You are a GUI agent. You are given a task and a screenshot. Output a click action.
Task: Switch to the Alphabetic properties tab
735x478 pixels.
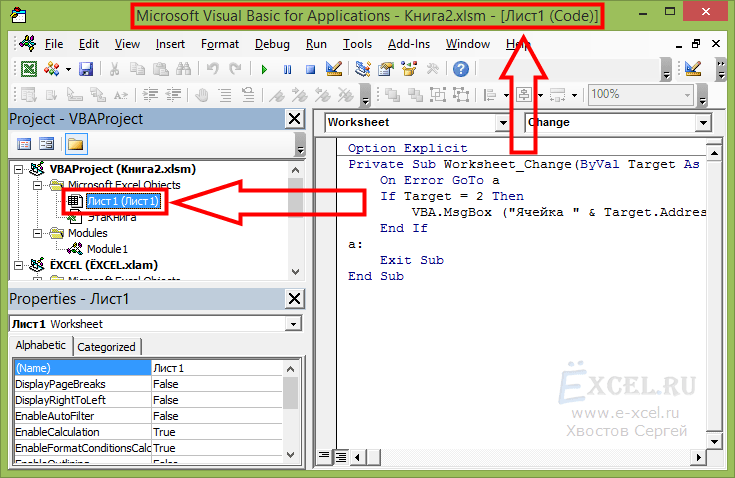(41, 345)
